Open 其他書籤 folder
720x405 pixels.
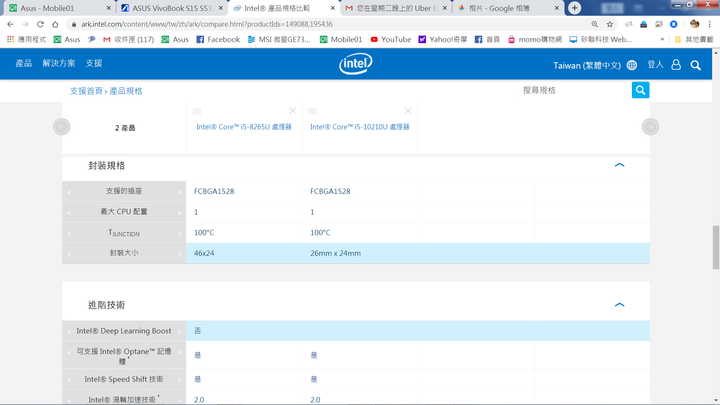(694, 39)
